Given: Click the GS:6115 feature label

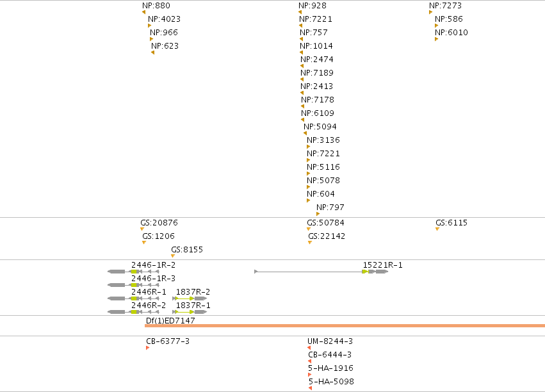Looking at the screenshot, I should point(451,223).
